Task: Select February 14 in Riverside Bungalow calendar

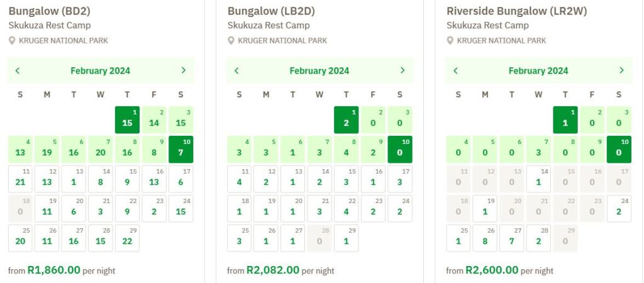Action: coord(539,179)
